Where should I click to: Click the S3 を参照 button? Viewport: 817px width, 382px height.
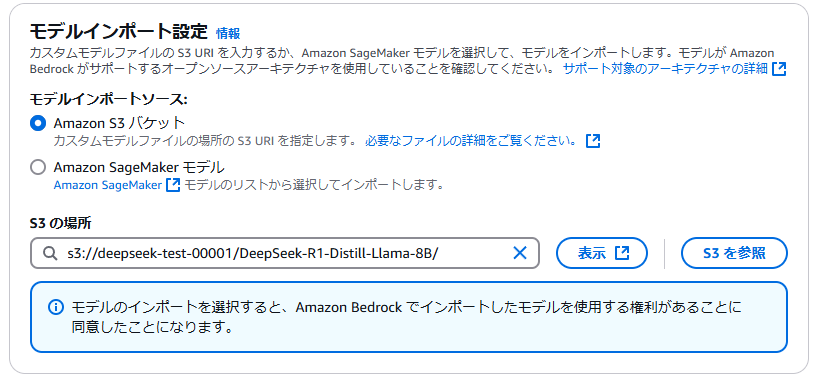point(734,253)
